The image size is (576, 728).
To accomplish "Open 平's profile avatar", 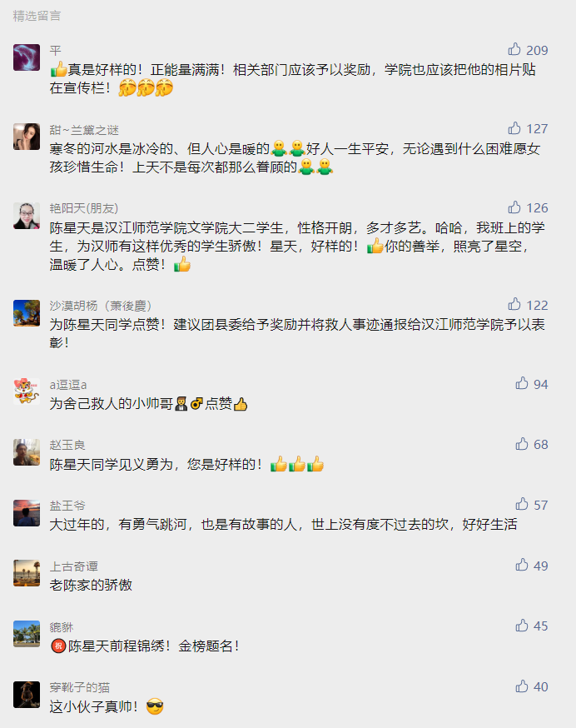I will [27, 57].
